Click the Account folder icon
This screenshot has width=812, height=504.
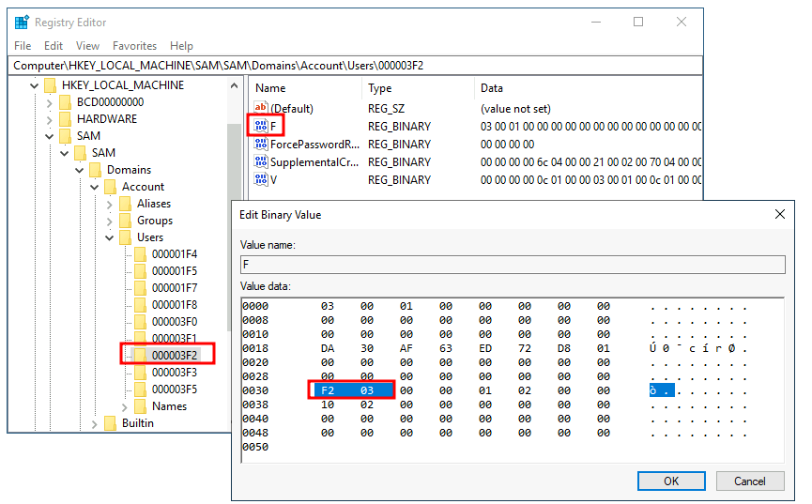pos(111,187)
